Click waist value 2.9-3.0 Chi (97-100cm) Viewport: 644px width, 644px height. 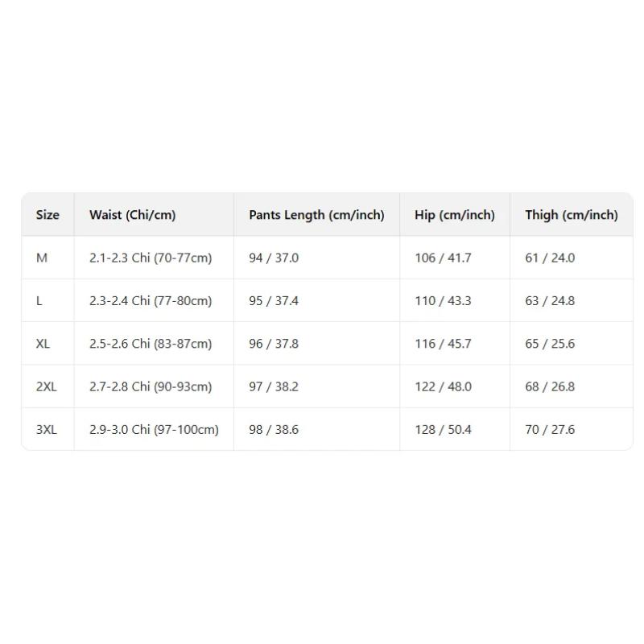154,429
